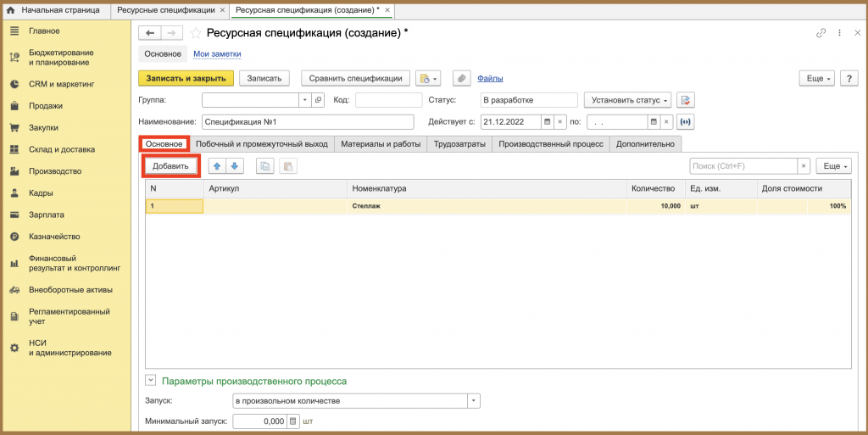
Task: Open the calculator for Минимальный запуск
Action: coord(293,421)
